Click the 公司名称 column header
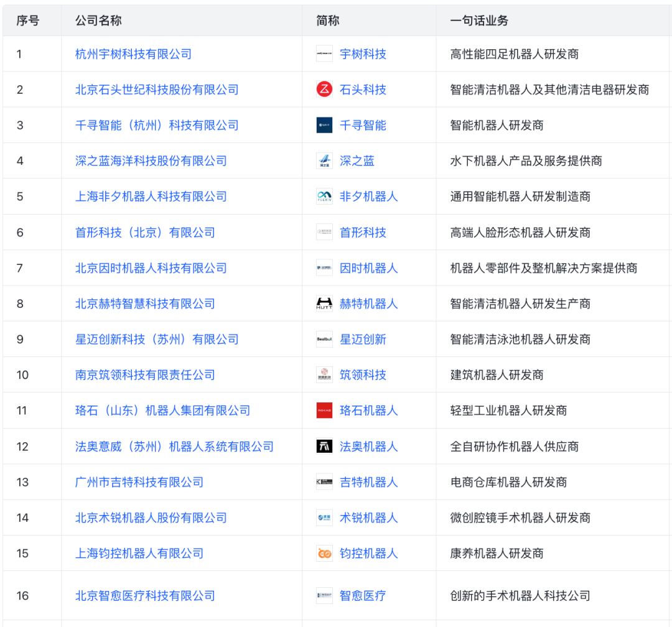The image size is (672, 627). coord(98,20)
